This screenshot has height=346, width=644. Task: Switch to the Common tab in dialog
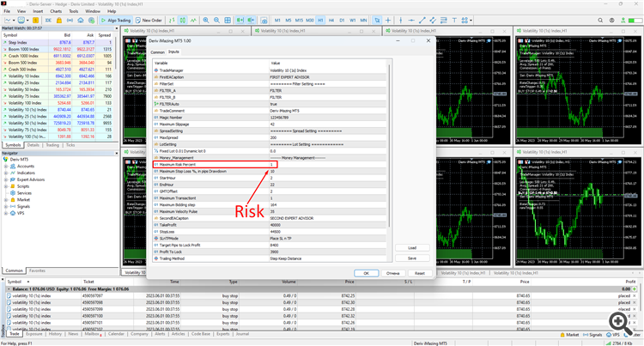(x=157, y=52)
